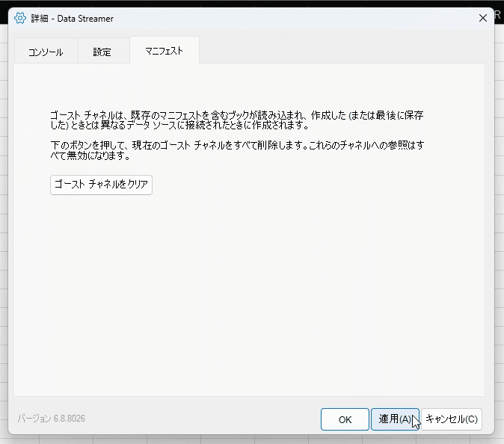Click paragraph beginning 下のボタンを押して
Viewport: 504px width, 444px height.
(237, 150)
